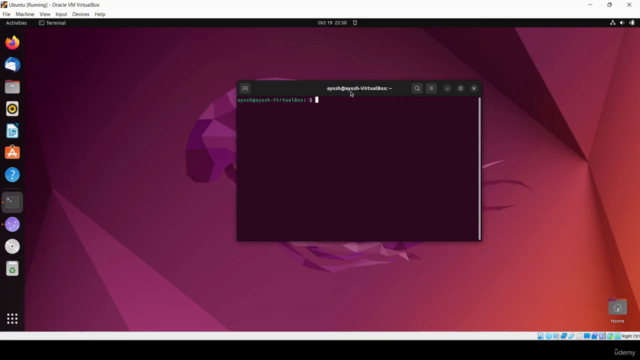Click the purple round app icon below Terminal
Image resolution: width=640 pixels, height=360 pixels.
(x=12, y=224)
